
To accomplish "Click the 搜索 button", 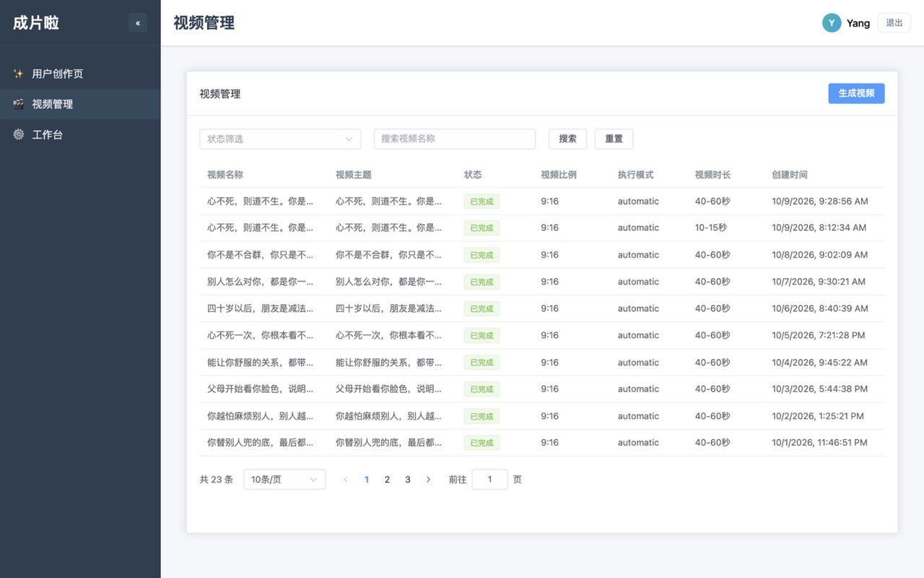I will 567,139.
